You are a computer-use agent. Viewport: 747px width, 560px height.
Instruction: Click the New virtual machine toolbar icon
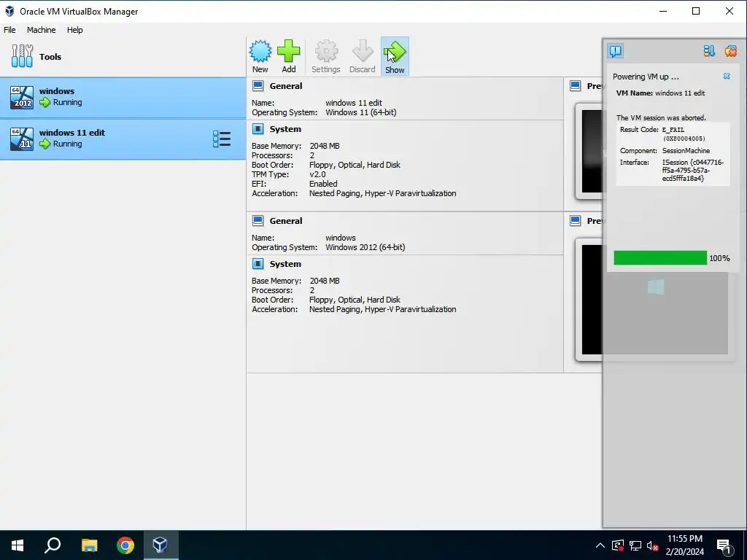click(x=260, y=52)
